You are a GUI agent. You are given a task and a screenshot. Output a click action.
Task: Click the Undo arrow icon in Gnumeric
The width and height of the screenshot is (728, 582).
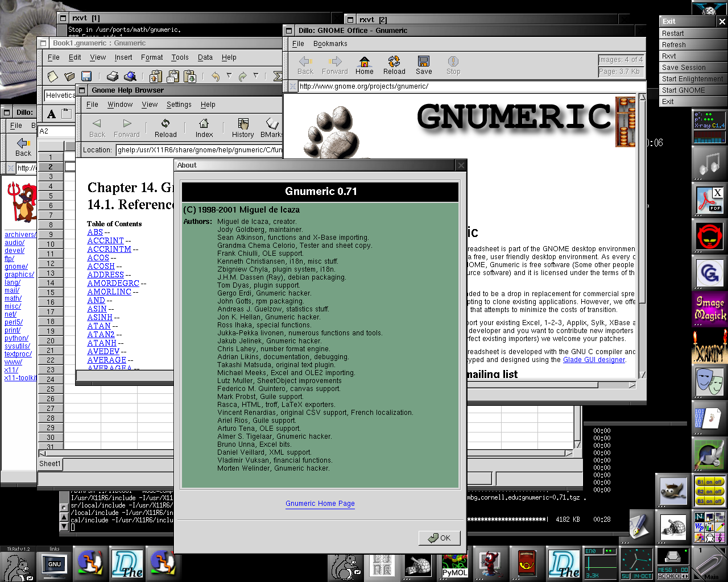(216, 76)
